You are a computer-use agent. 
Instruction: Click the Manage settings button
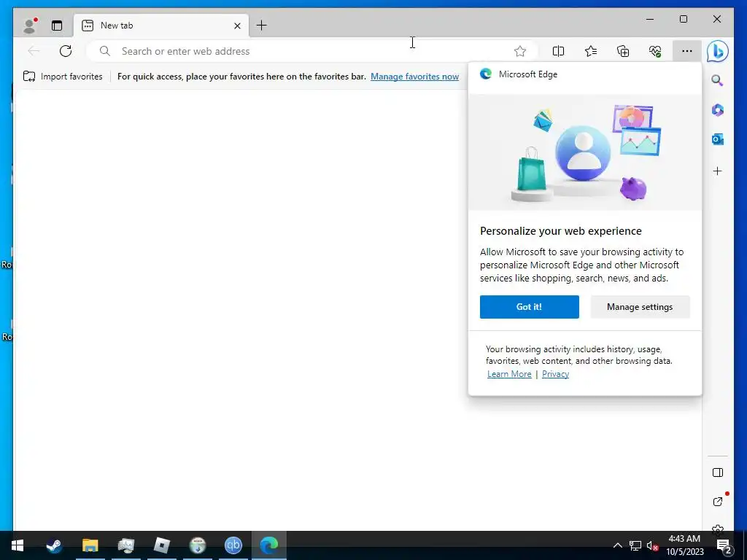[640, 307]
